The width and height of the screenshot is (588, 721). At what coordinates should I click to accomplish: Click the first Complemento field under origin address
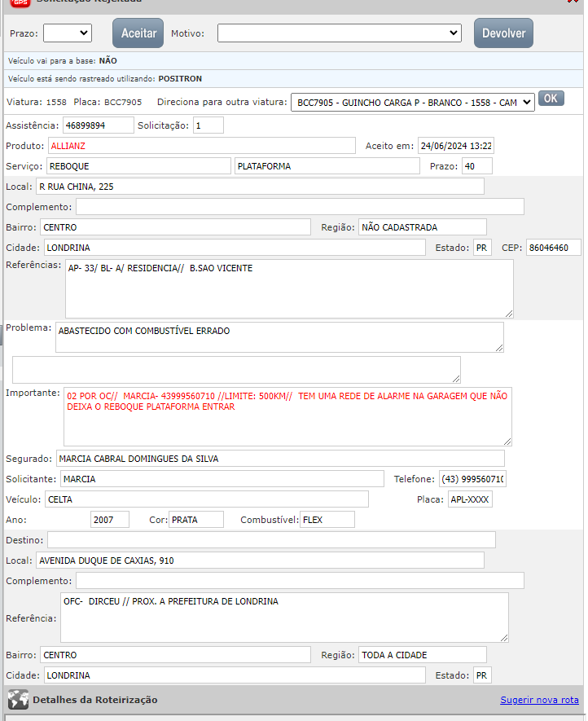301,206
